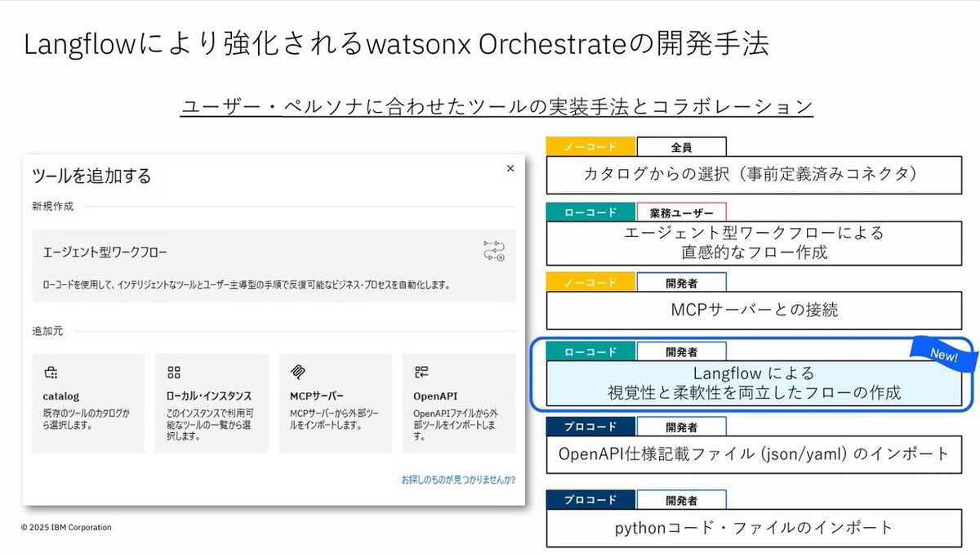Click the 業務ユーザー tag
This screenshot has width=980, height=554.
pos(681,212)
